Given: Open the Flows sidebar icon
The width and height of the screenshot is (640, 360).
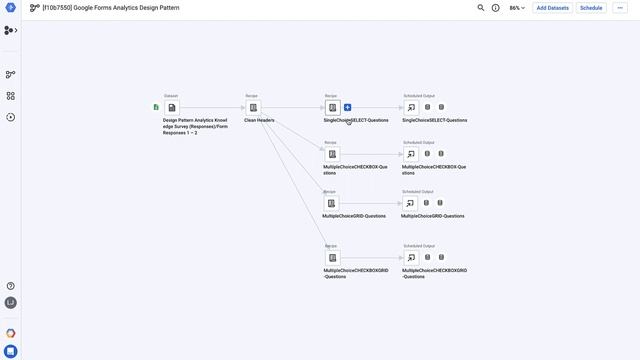Looking at the screenshot, I should 11,74.
